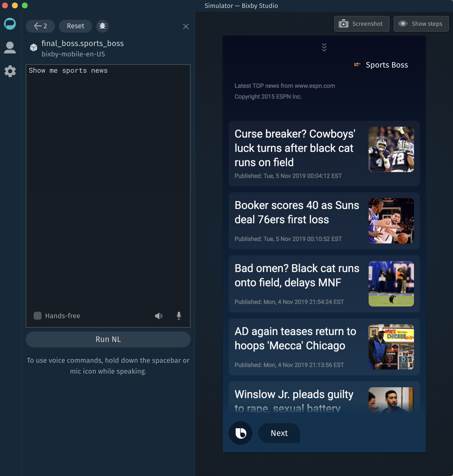The width and height of the screenshot is (453, 476).
Task: Collapse the simulator view with double chevron
Action: point(324,47)
